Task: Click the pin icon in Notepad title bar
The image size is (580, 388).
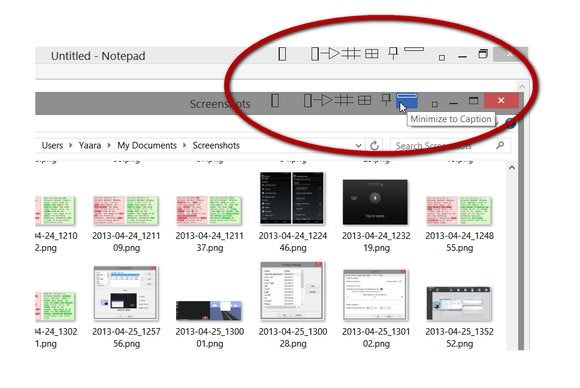Action: (x=393, y=54)
